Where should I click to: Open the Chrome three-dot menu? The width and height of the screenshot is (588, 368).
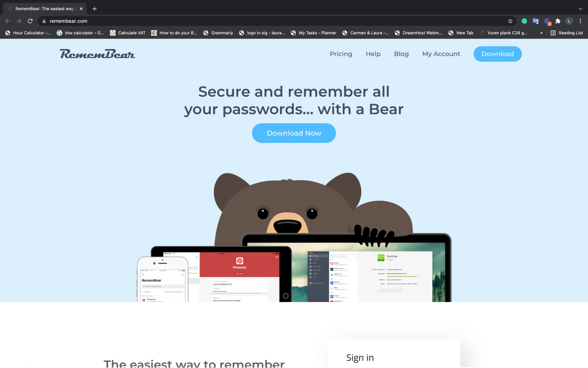coord(581,21)
